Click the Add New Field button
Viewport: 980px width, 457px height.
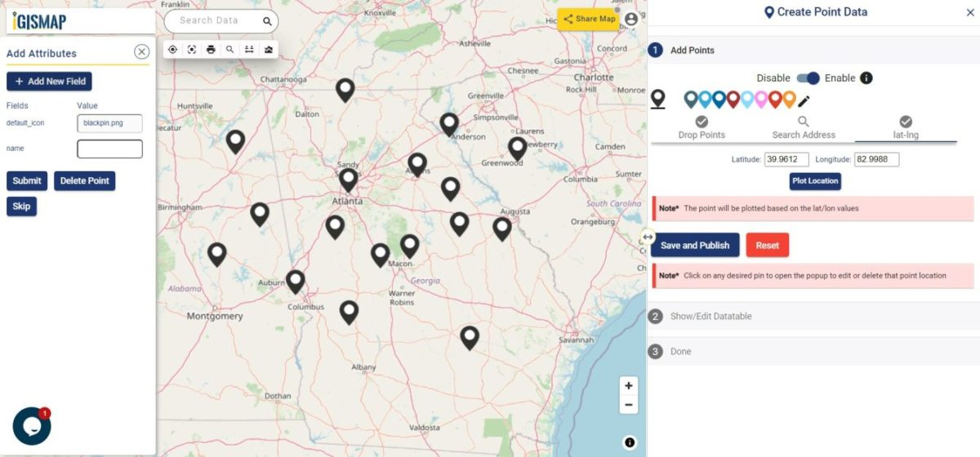pos(49,82)
